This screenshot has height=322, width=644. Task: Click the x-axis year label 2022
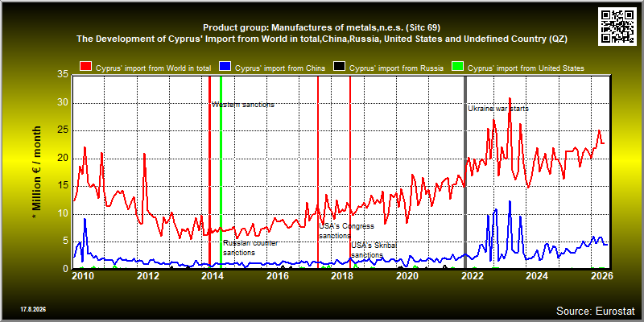[472, 276]
